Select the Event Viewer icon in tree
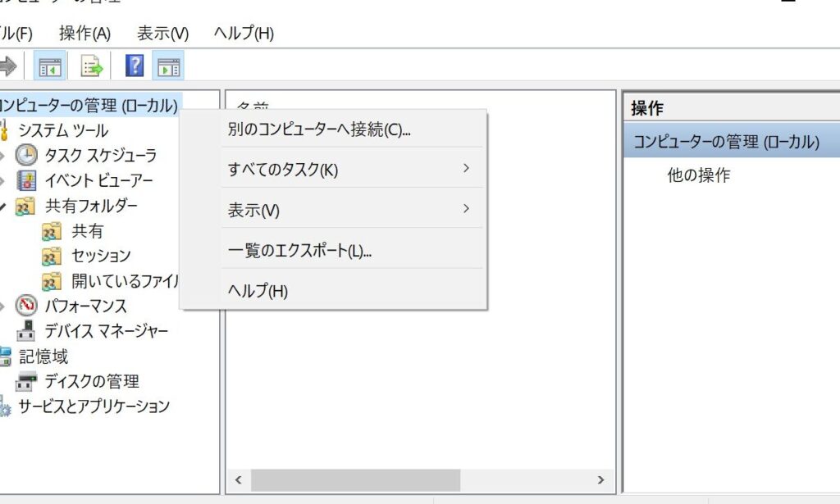The width and height of the screenshot is (840, 504). click(x=26, y=180)
